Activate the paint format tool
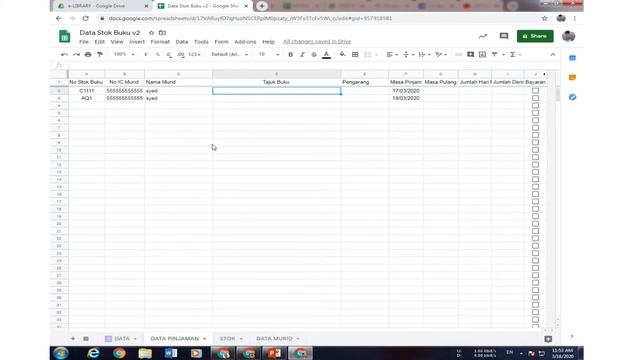The image size is (640, 360). point(100,54)
